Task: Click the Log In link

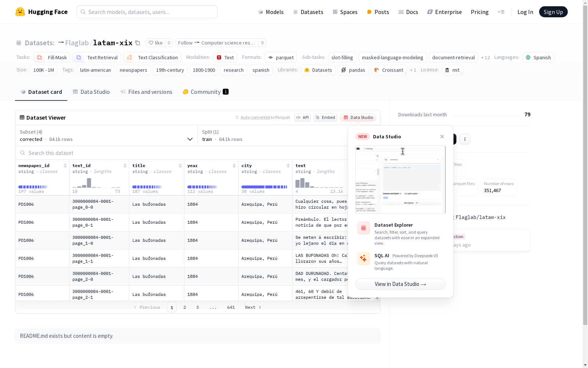Action: (x=525, y=12)
